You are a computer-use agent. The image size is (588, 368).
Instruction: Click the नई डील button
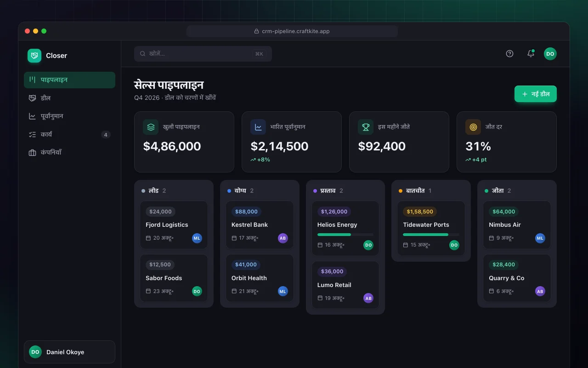point(536,94)
